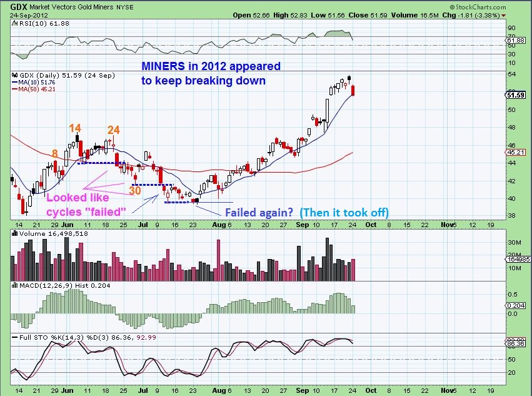
Task: Click the tall mid-September volume bar
Action: pyautogui.click(x=327, y=259)
